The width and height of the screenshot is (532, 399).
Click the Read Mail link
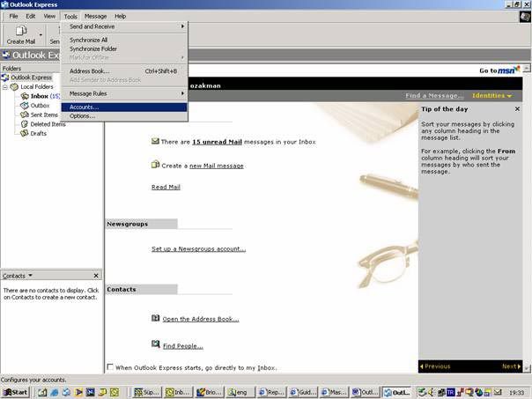coord(166,187)
